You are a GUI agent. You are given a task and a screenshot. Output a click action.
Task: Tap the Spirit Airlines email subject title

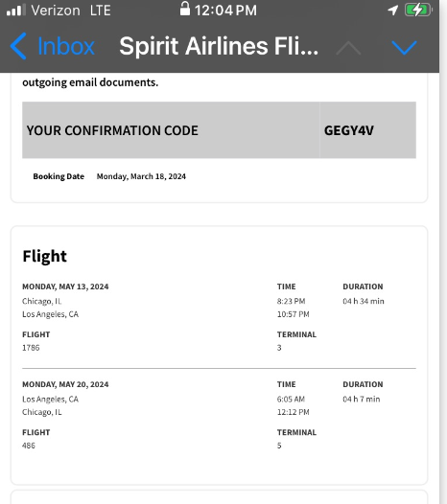[x=219, y=46]
